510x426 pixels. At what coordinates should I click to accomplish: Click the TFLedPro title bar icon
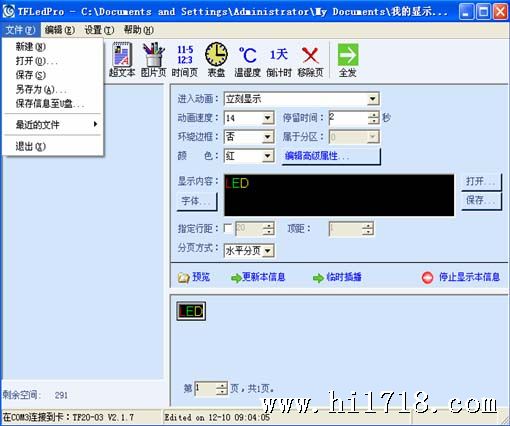pyautogui.click(x=9, y=11)
